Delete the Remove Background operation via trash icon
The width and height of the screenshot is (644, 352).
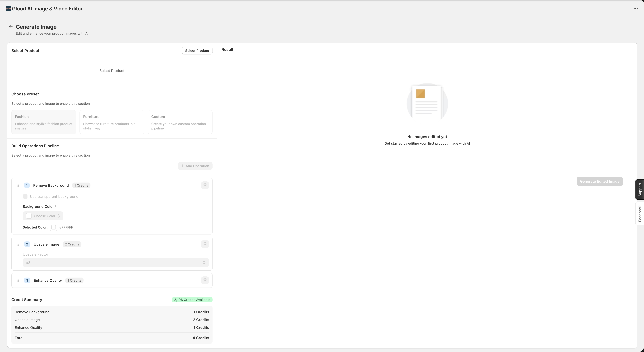(205, 185)
